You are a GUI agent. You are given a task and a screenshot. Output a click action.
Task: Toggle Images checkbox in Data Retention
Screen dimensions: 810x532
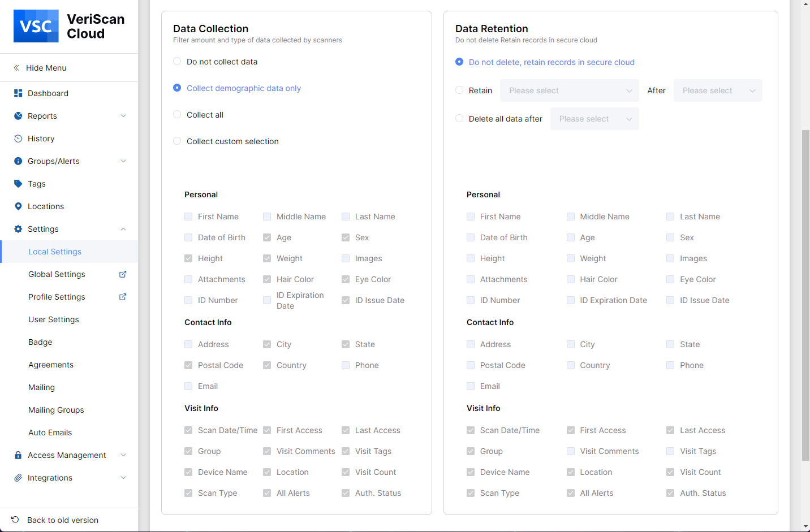click(670, 258)
